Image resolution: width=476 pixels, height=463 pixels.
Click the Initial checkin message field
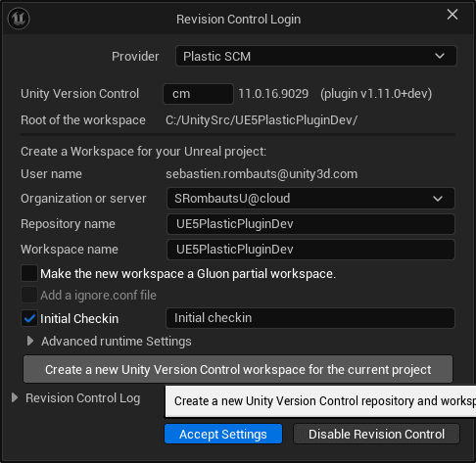pos(309,318)
